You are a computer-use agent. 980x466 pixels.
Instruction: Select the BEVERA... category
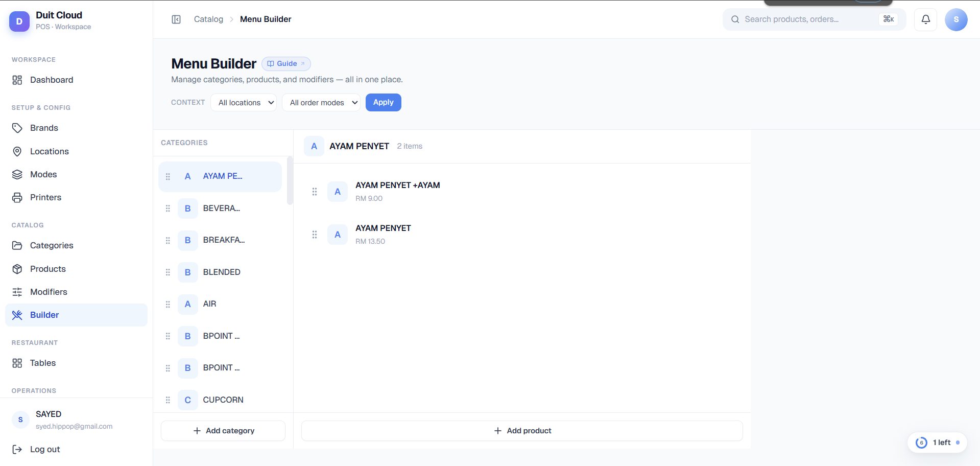click(x=220, y=208)
